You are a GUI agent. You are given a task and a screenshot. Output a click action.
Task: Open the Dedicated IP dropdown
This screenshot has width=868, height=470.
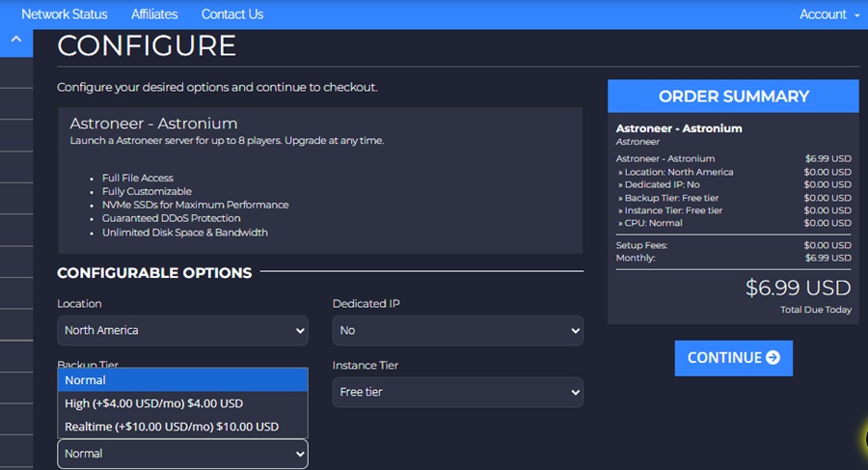[x=458, y=330]
